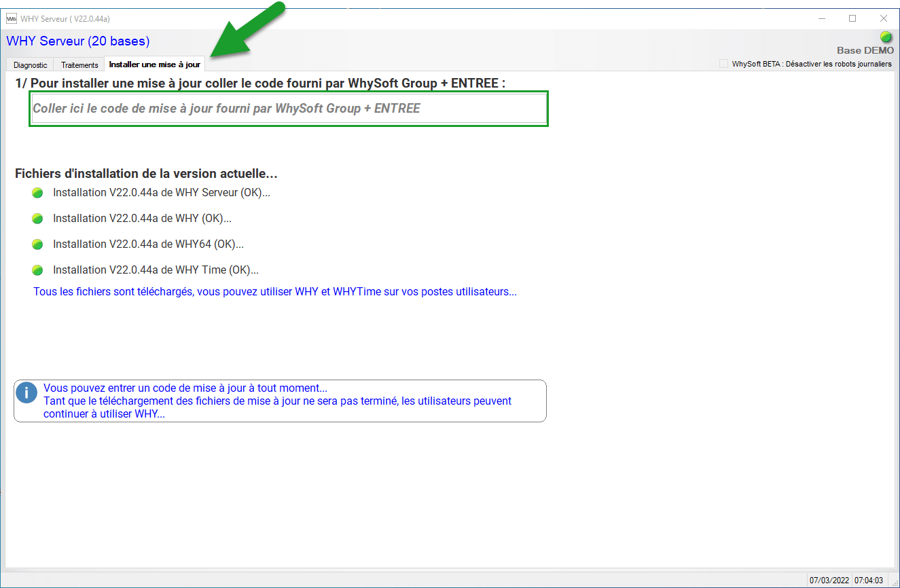Click the blue information icon
This screenshot has height=588, width=900.
pyautogui.click(x=26, y=392)
